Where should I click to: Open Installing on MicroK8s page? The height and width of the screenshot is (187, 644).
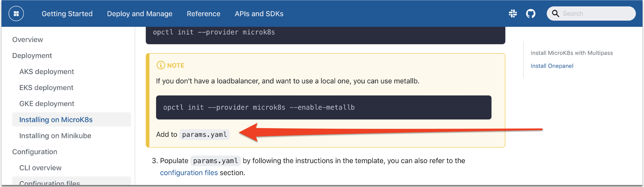(71, 120)
